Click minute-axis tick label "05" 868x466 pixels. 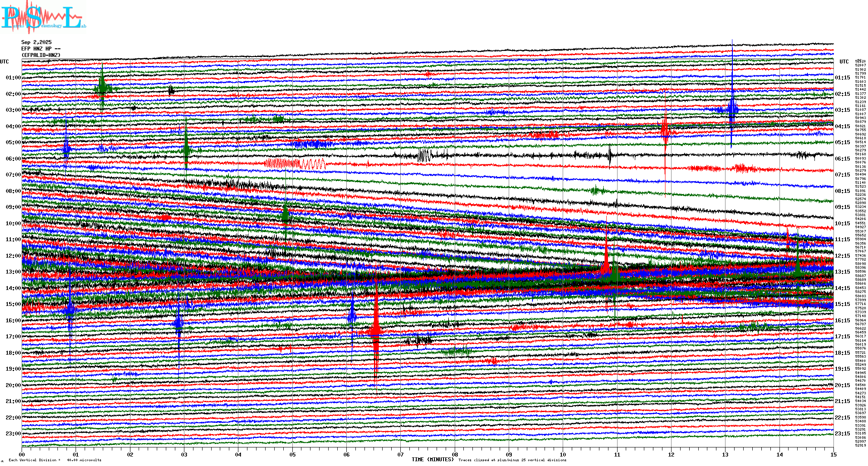point(292,454)
